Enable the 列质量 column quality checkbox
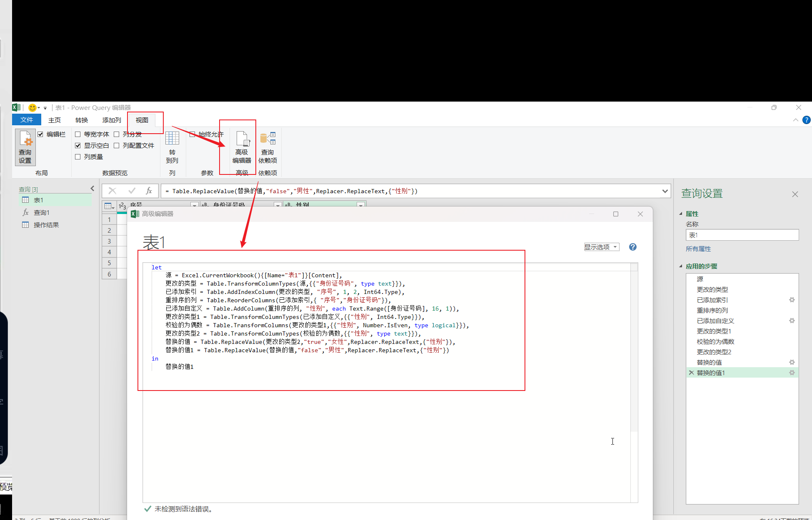Image resolution: width=812 pixels, height=520 pixels. click(77, 157)
